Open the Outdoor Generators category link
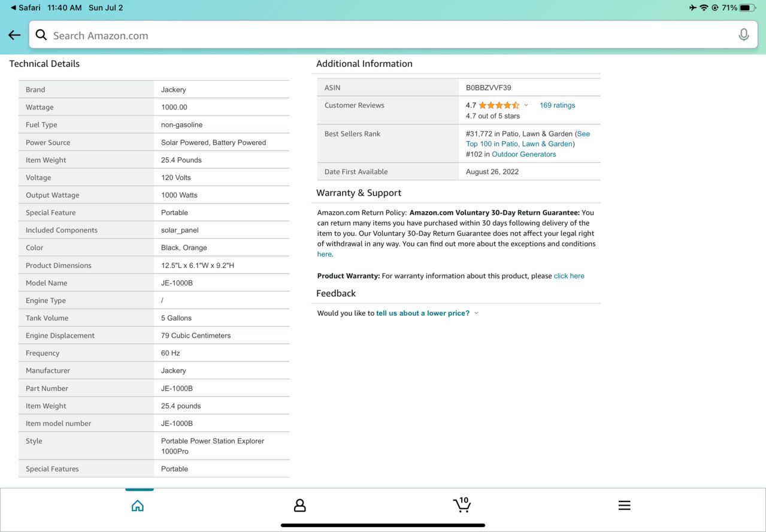The image size is (766, 532). [x=523, y=154]
